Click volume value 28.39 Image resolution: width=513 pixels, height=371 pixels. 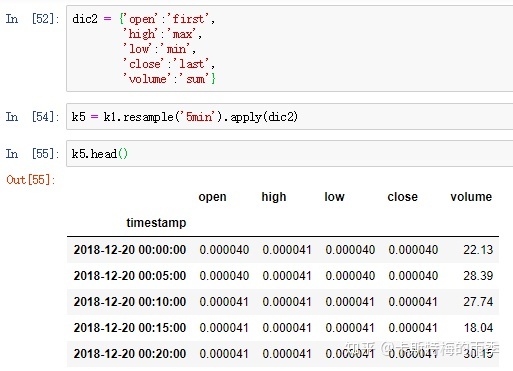pyautogui.click(x=478, y=276)
